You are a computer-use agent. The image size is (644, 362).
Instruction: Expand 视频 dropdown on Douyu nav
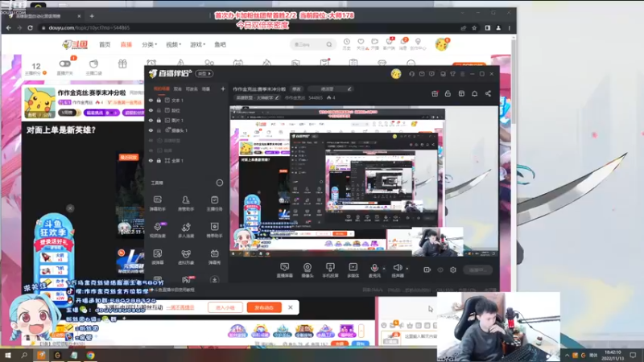coord(173,44)
